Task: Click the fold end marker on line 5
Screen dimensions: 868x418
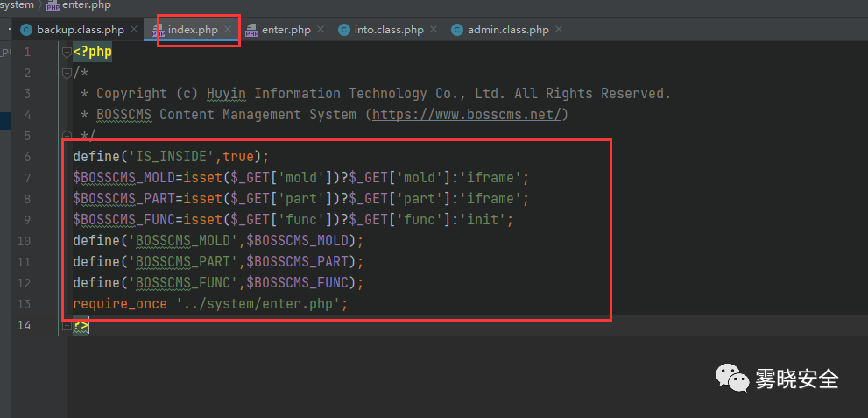Action: point(67,135)
